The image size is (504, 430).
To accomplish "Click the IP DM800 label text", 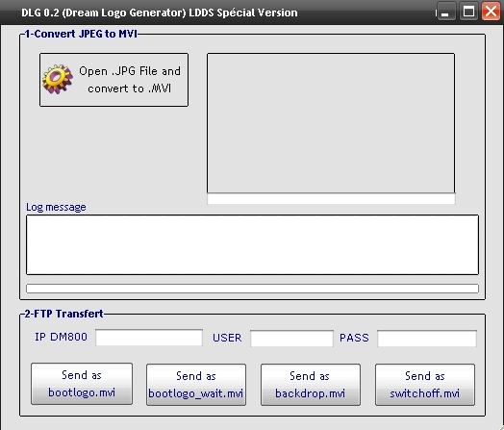I will [61, 337].
